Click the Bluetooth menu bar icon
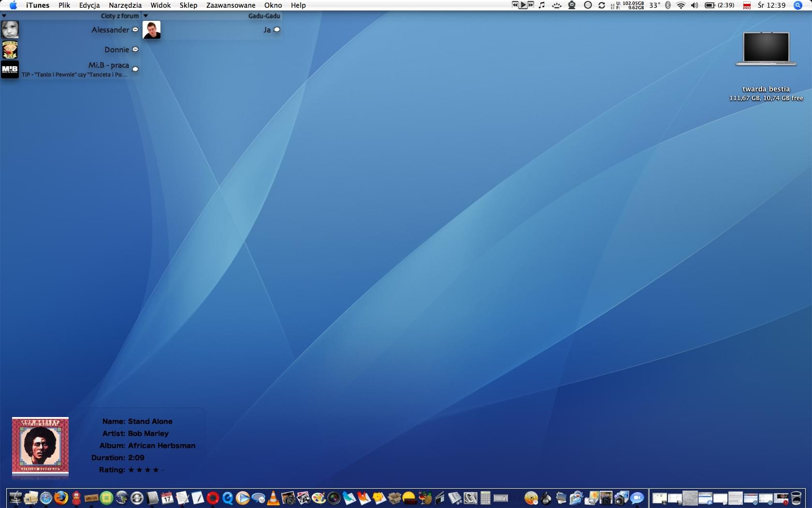The width and height of the screenshot is (812, 508). [668, 5]
